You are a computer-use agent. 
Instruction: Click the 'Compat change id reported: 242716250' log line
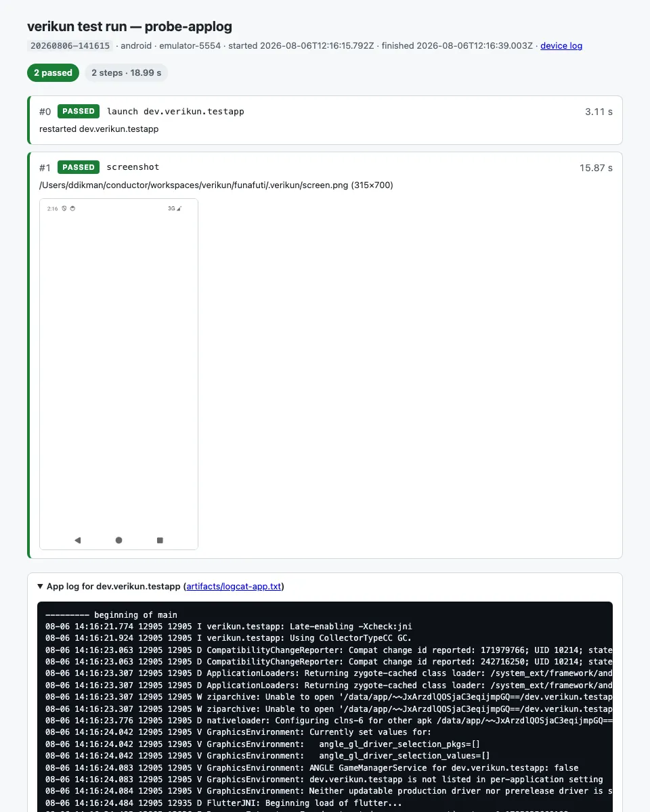[329, 662]
